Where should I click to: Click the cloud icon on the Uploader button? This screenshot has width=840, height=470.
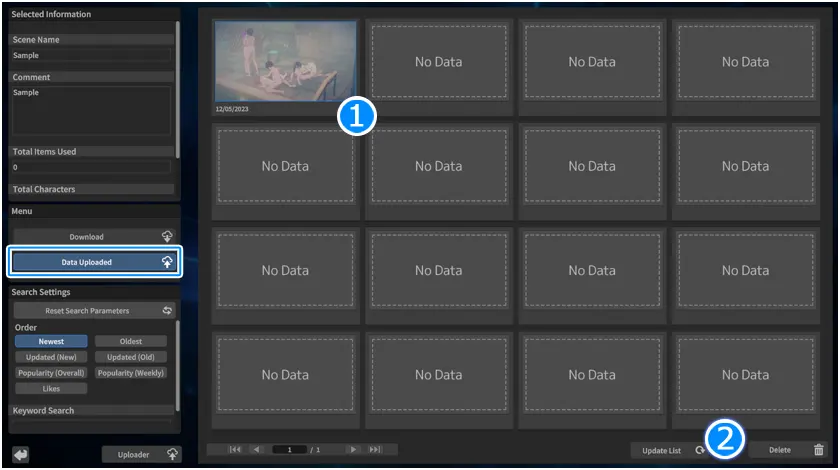[x=171, y=454]
